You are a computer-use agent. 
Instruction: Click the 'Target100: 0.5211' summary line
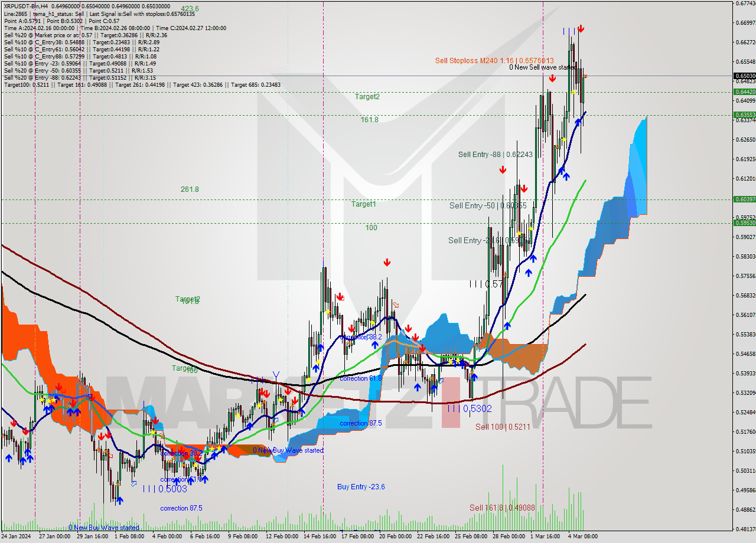142,84
